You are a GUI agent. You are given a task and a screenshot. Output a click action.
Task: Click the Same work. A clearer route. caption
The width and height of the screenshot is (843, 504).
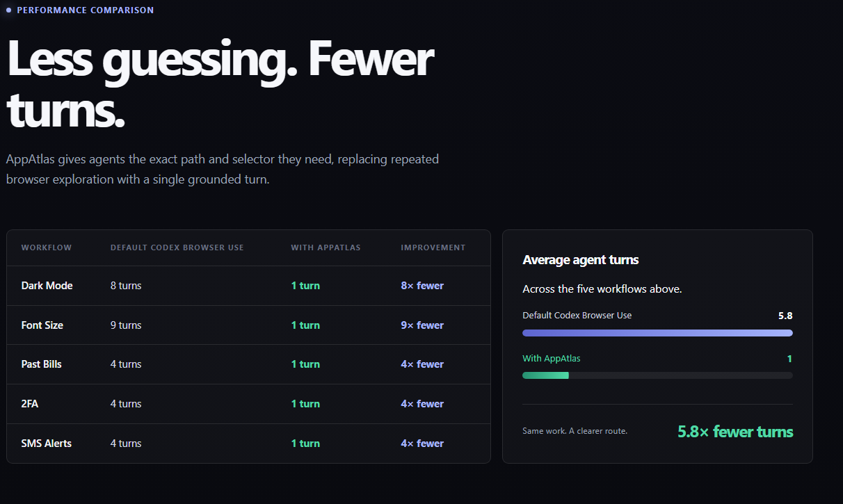[x=575, y=431]
